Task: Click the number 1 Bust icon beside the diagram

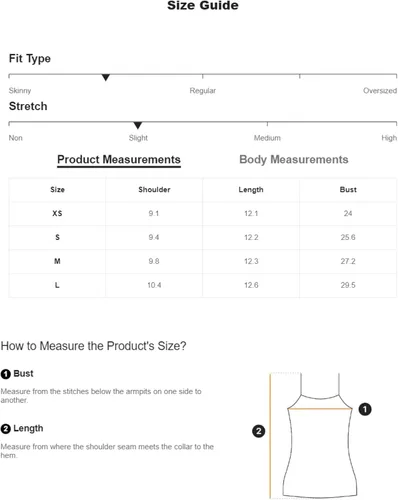Action: coord(365,409)
